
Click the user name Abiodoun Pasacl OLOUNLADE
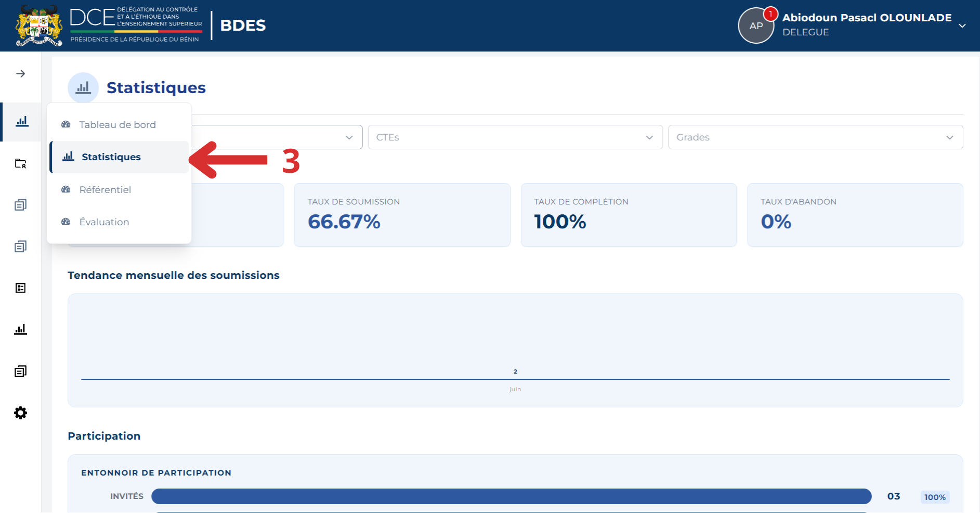867,18
